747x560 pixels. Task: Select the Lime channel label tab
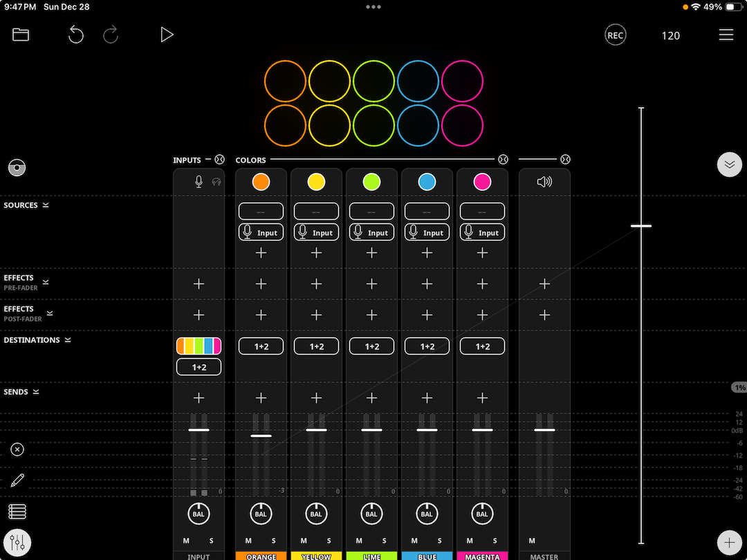[x=371, y=556]
